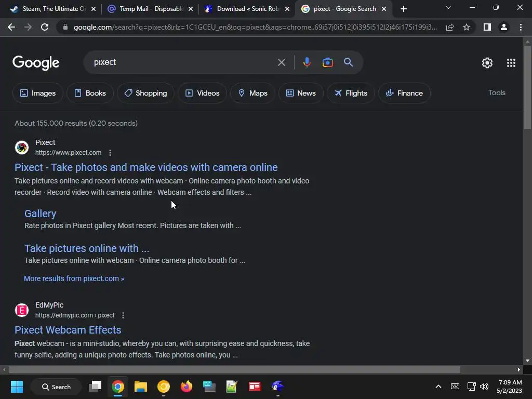Screen dimensions: 532x399
Task: Clear the search box with X
Action: tap(281, 62)
